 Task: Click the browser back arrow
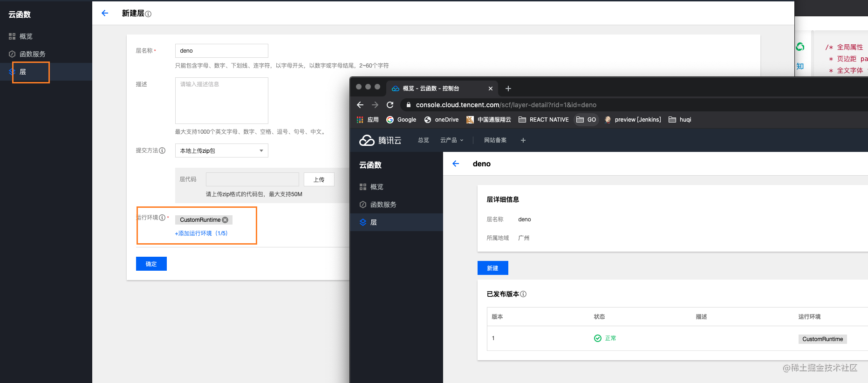pyautogui.click(x=360, y=105)
